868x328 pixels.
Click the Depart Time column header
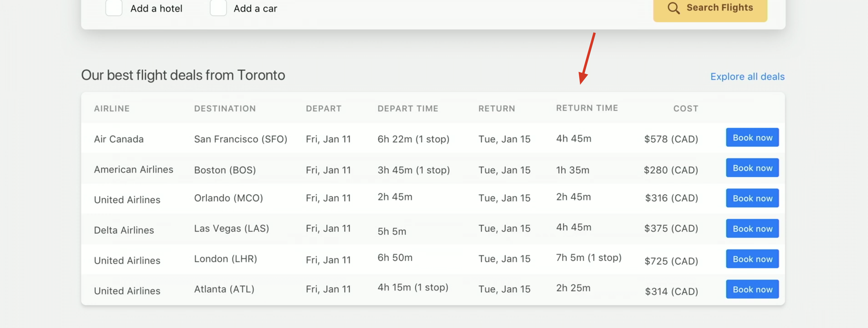tap(408, 108)
